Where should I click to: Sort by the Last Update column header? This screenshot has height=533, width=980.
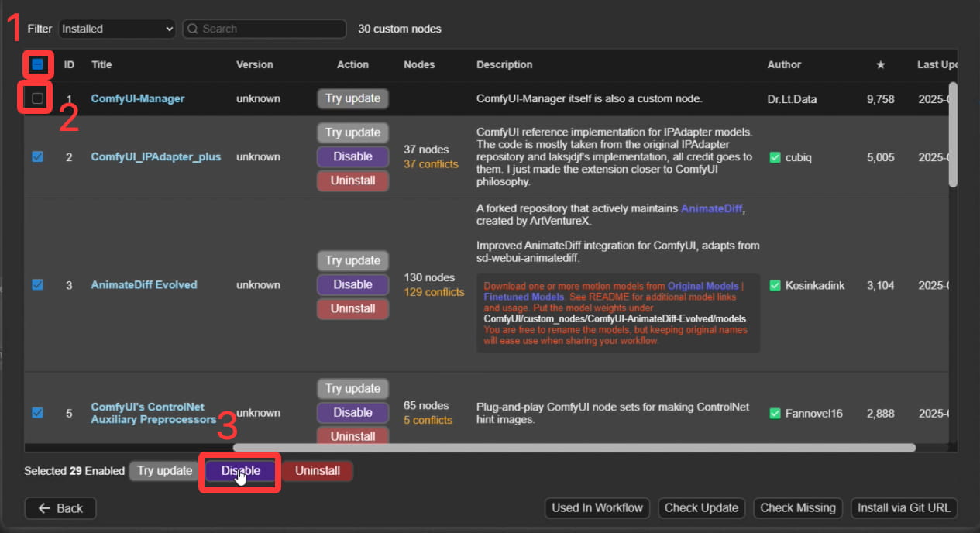coord(937,64)
